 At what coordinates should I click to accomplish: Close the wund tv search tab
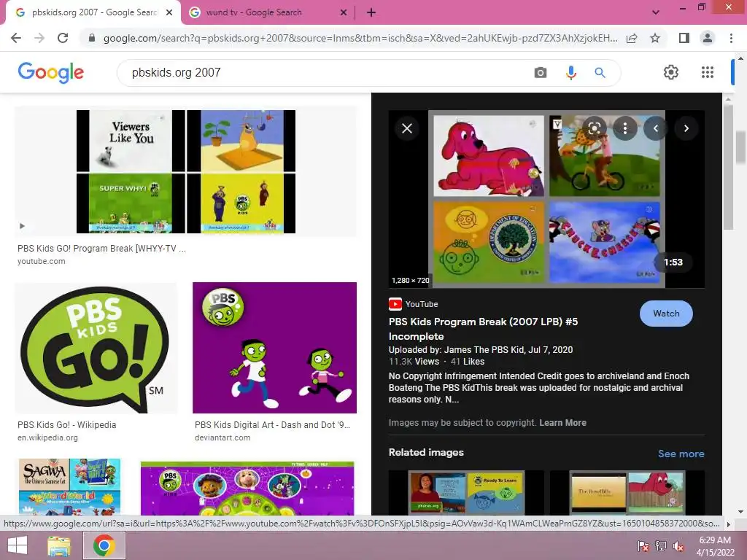tap(343, 13)
